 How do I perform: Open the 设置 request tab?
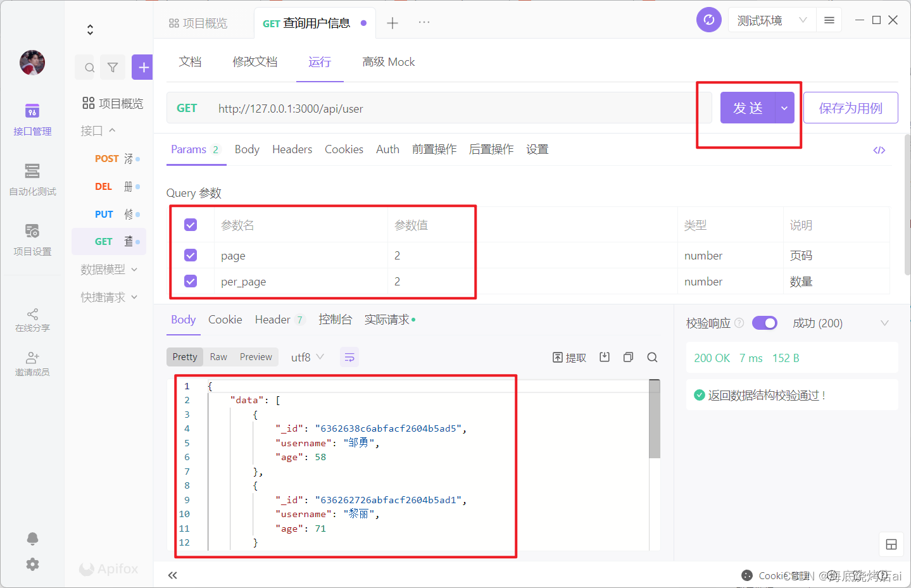pos(537,149)
